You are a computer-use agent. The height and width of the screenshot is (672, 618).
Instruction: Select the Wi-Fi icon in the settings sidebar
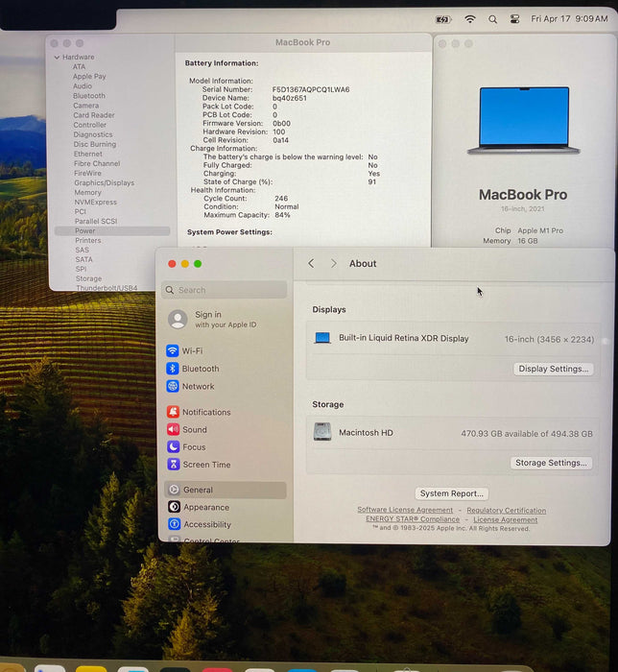[x=173, y=350]
